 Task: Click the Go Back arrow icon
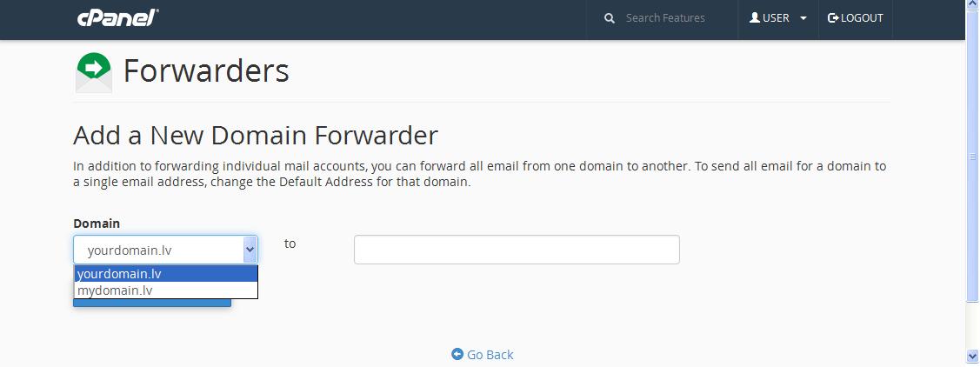tap(457, 355)
